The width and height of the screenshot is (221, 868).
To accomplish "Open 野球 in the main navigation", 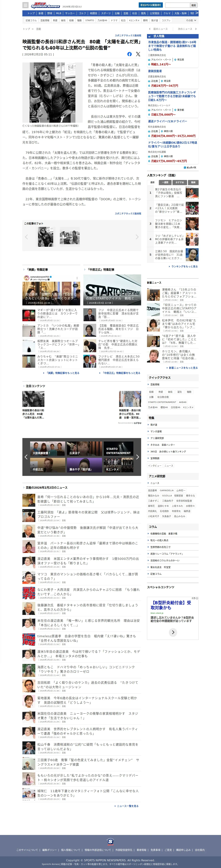I will (50, 13).
